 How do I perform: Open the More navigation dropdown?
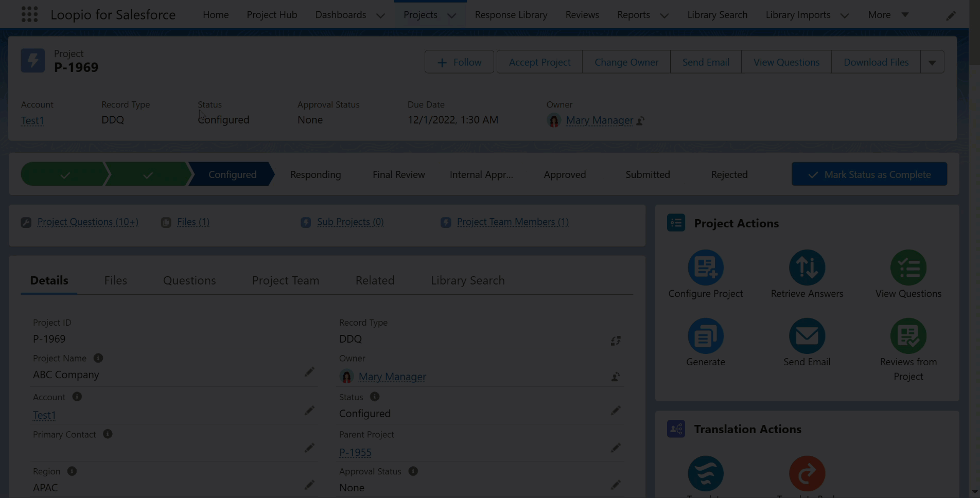(x=888, y=15)
